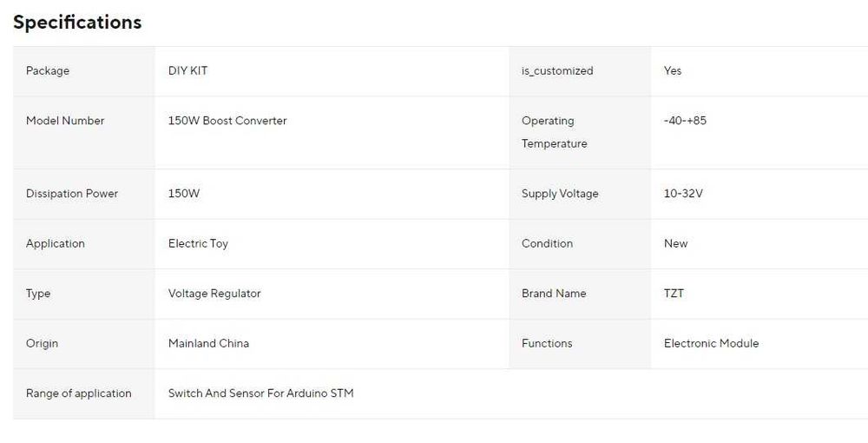Click the 150W Boost Converter value
The width and height of the screenshot is (868, 443).
click(x=227, y=121)
